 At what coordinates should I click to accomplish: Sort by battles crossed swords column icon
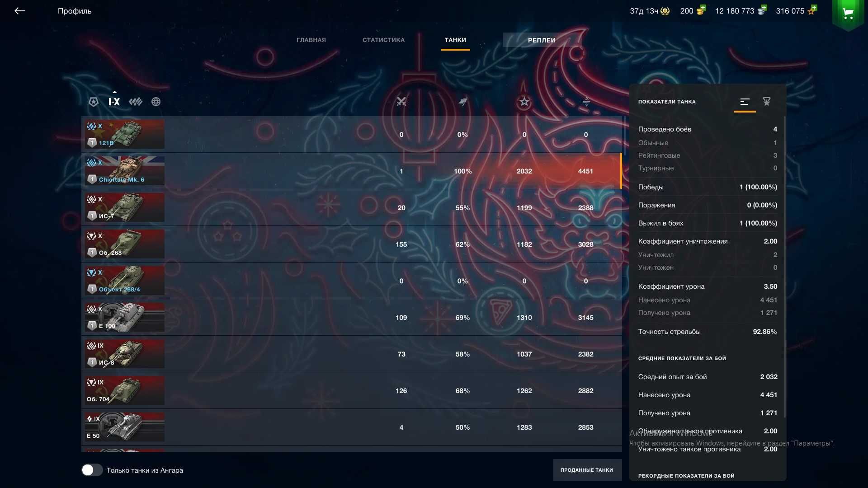(401, 102)
